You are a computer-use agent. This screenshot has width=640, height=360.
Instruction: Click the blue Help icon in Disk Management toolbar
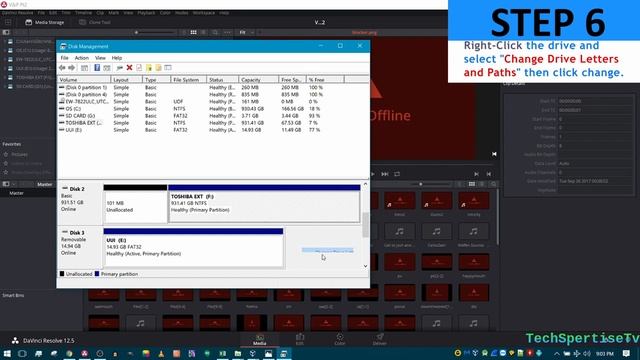point(97,68)
